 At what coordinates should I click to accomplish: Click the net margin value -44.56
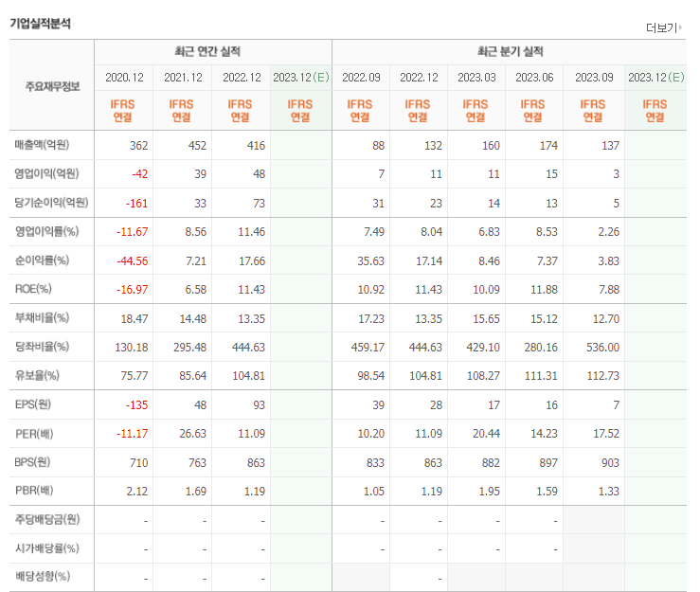pos(133,260)
